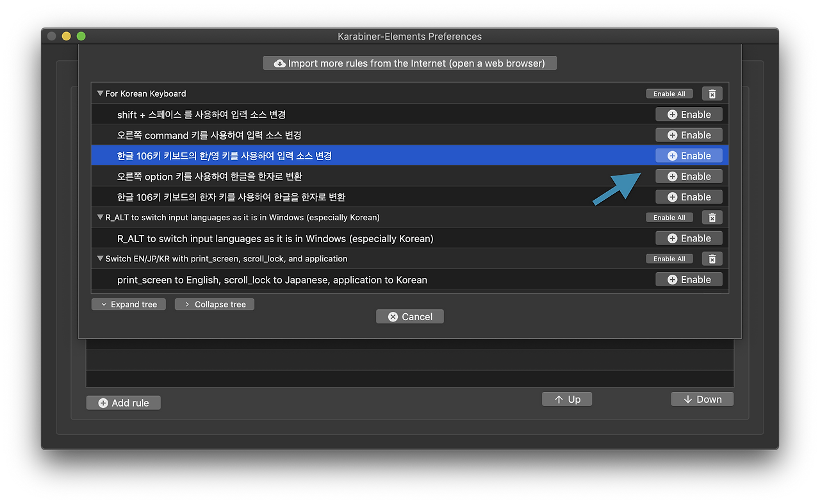Screen dimensions: 820x504
Task: Collapse the For Korean Keyboard group
Action: click(100, 93)
